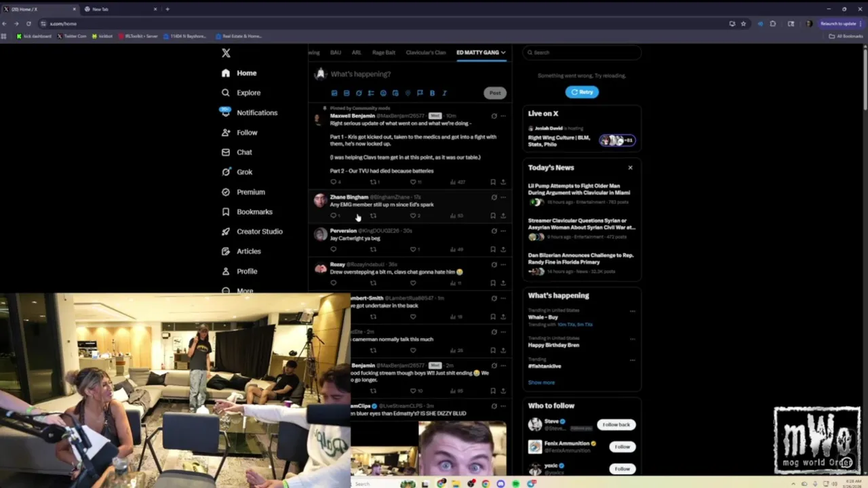Open Chat in the sidebar
Viewport: 868px width, 488px height.
coord(237,152)
